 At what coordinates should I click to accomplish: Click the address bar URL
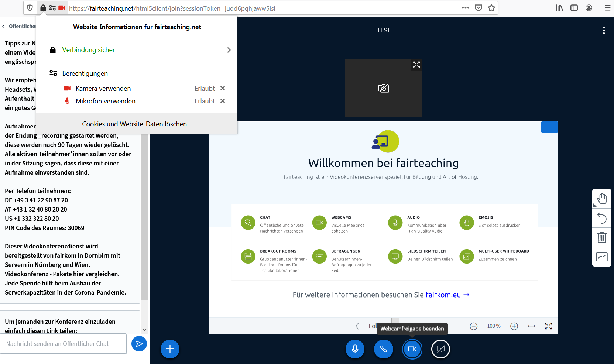point(172,8)
